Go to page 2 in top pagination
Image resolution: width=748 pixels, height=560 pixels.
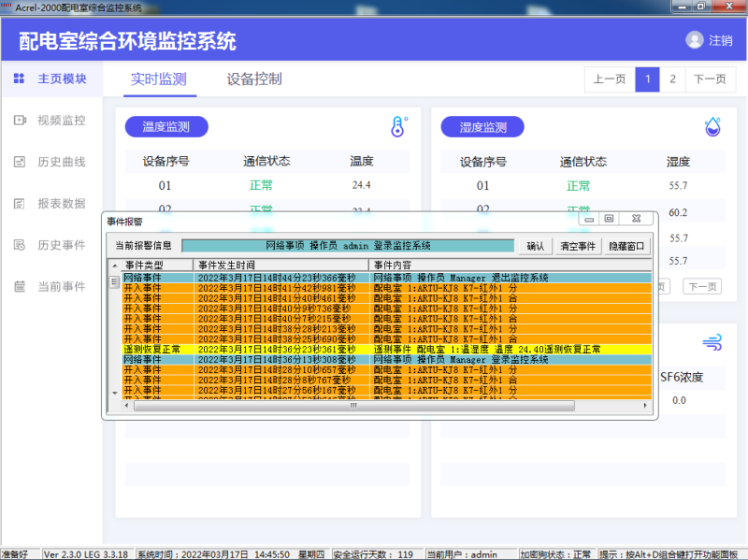[672, 79]
